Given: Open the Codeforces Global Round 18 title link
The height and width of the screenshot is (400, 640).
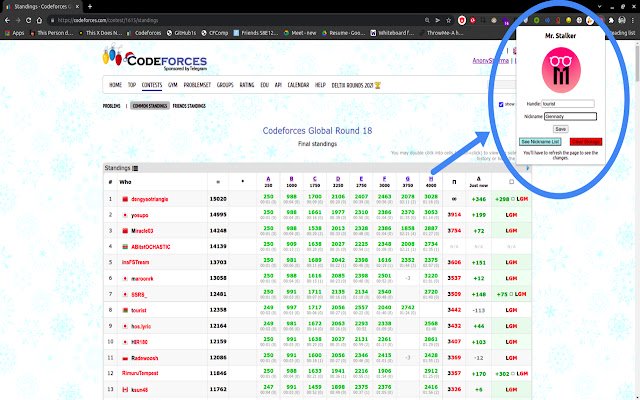Looking at the screenshot, I should pos(317,131).
